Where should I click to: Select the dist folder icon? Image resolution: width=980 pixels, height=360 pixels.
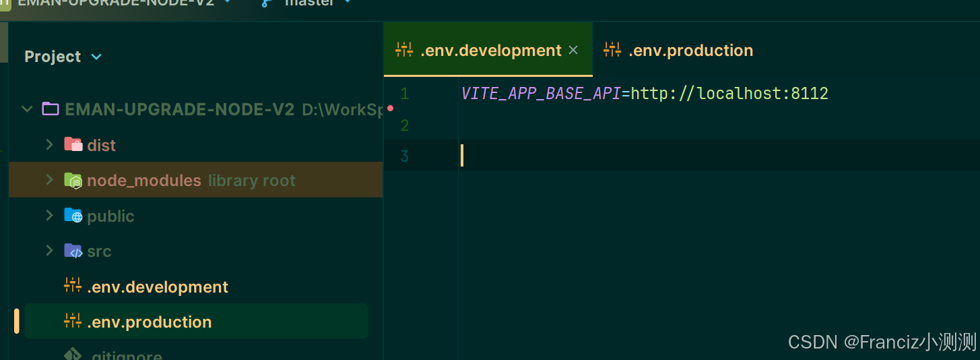tap(73, 144)
